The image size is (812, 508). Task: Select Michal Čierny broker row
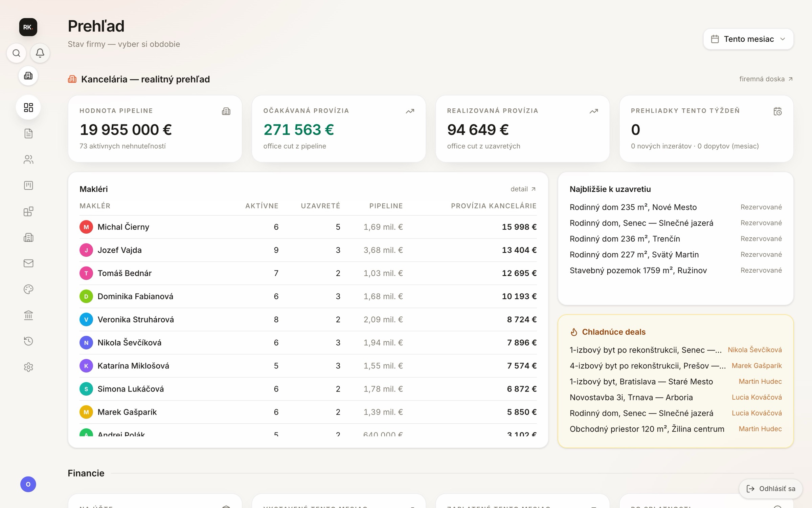pos(308,227)
